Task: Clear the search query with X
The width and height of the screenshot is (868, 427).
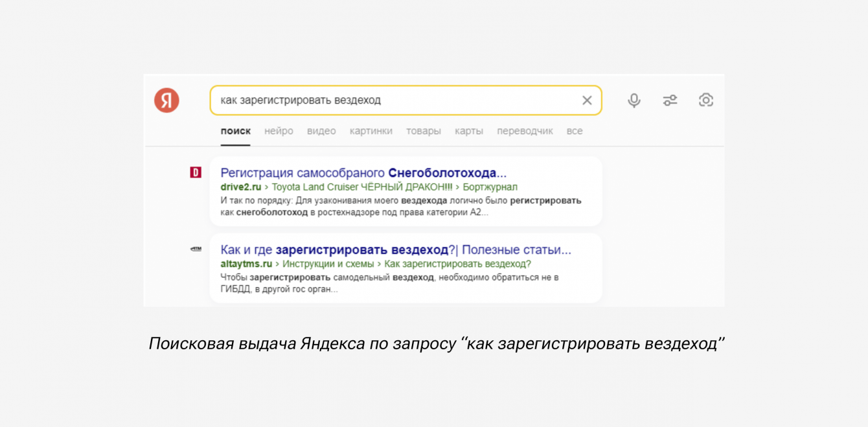Action: [x=587, y=100]
